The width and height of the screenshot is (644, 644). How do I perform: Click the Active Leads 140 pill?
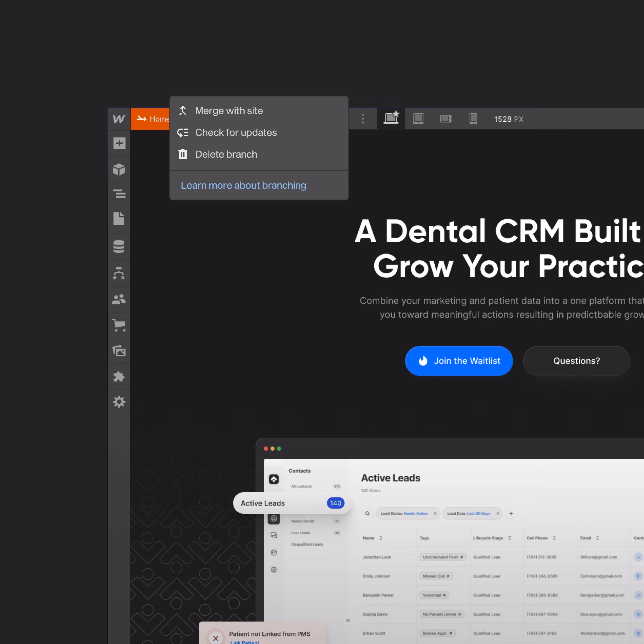pyautogui.click(x=292, y=503)
